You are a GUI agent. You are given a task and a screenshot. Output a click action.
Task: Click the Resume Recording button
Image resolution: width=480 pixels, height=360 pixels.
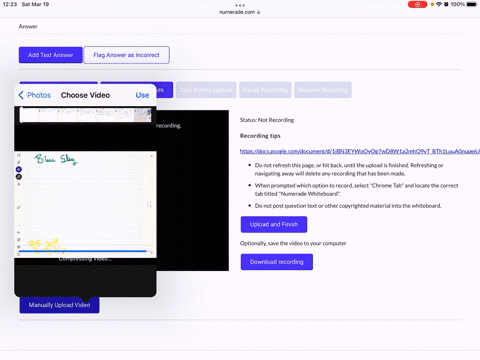coord(323,90)
